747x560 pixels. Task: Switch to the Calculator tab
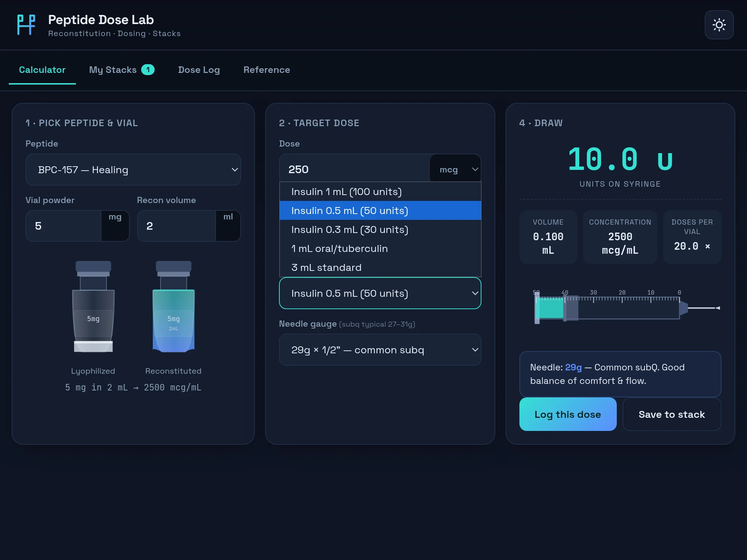click(42, 70)
